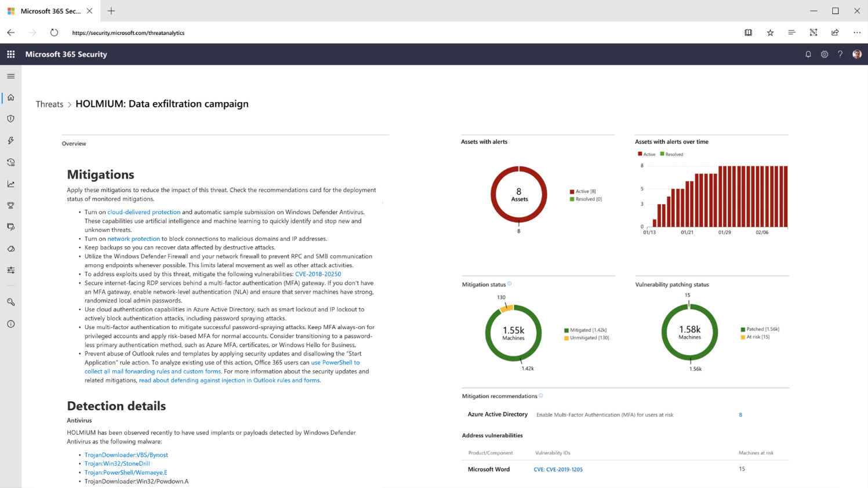Screen dimensions: 868x488
Task: Open the app launcher waffle menu
Action: click(x=10, y=54)
